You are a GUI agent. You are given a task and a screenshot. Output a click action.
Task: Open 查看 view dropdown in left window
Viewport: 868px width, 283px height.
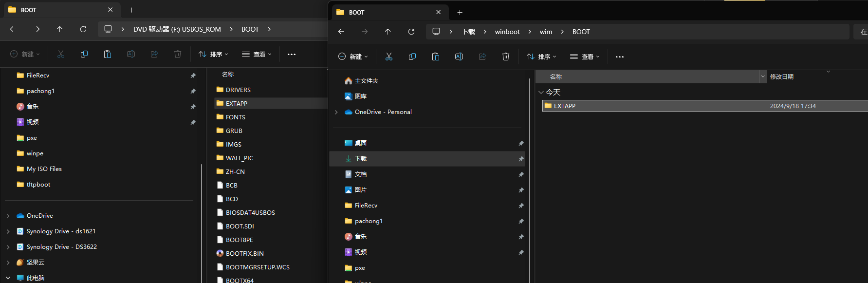(x=257, y=54)
